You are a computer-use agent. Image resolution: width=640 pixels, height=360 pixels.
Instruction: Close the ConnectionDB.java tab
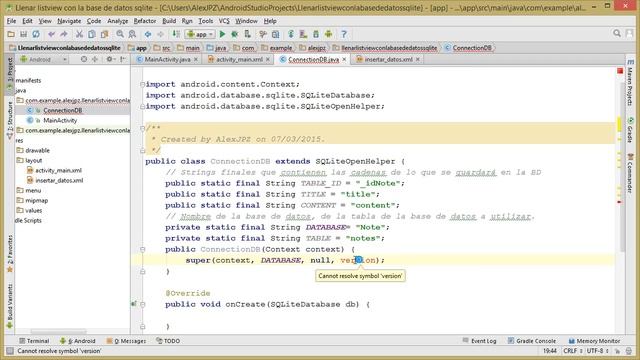(x=344, y=60)
